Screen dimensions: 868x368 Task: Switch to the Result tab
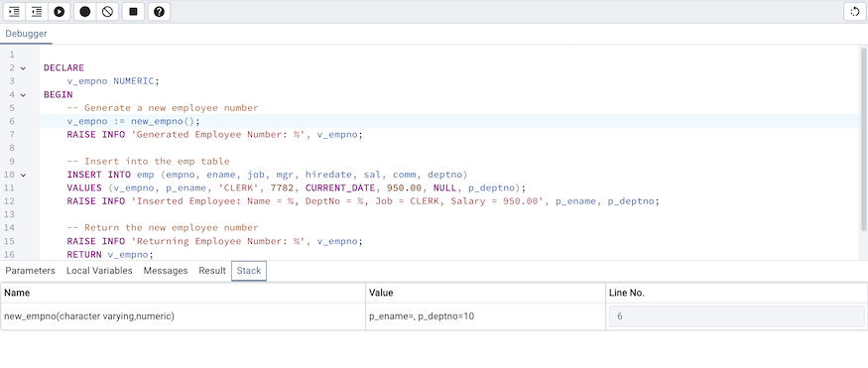pyautogui.click(x=212, y=271)
